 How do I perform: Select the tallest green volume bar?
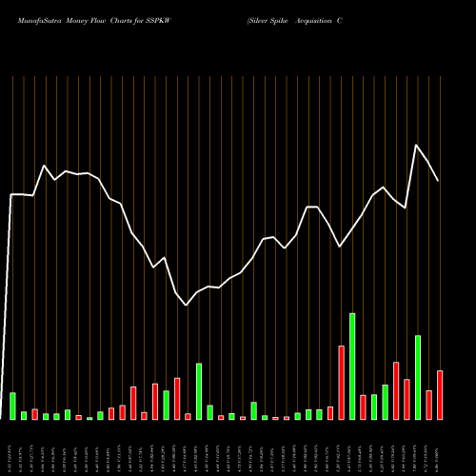(x=352, y=367)
